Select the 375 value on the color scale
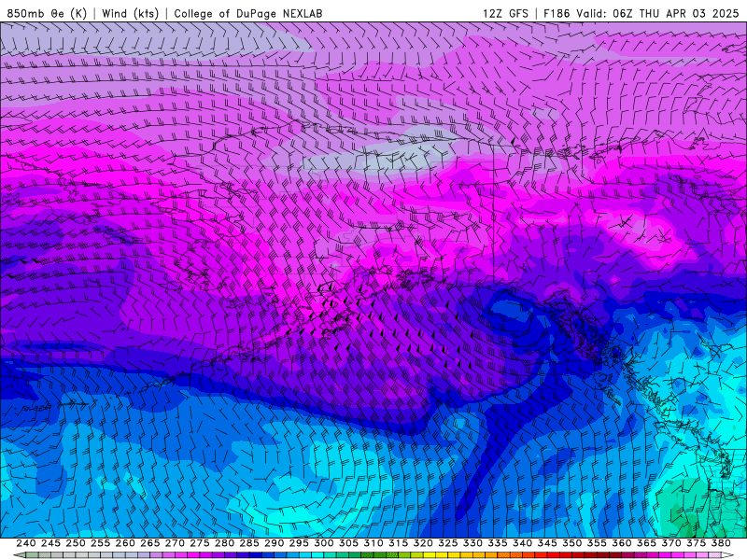This screenshot has width=747, height=560. point(696,543)
